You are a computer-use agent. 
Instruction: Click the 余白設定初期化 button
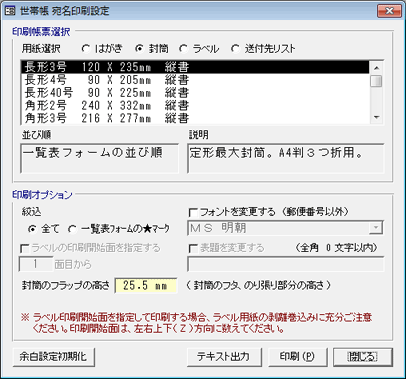click(54, 357)
